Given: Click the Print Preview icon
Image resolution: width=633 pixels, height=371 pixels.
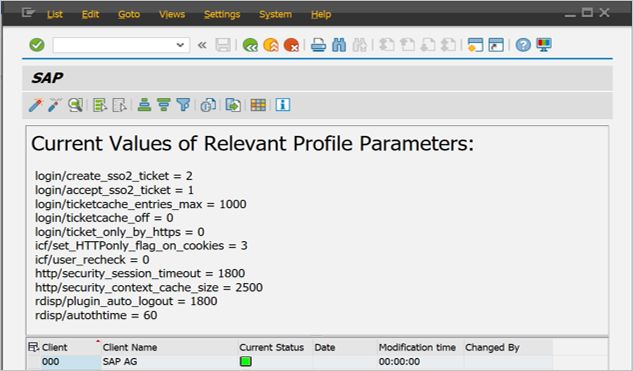Looking at the screenshot, I should click(208, 105).
